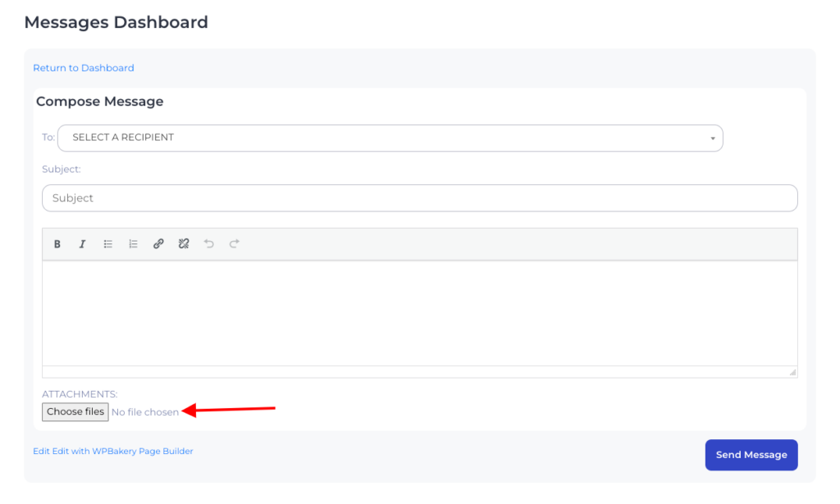The image size is (840, 504).
Task: Click inside the message body area
Action: [419, 312]
